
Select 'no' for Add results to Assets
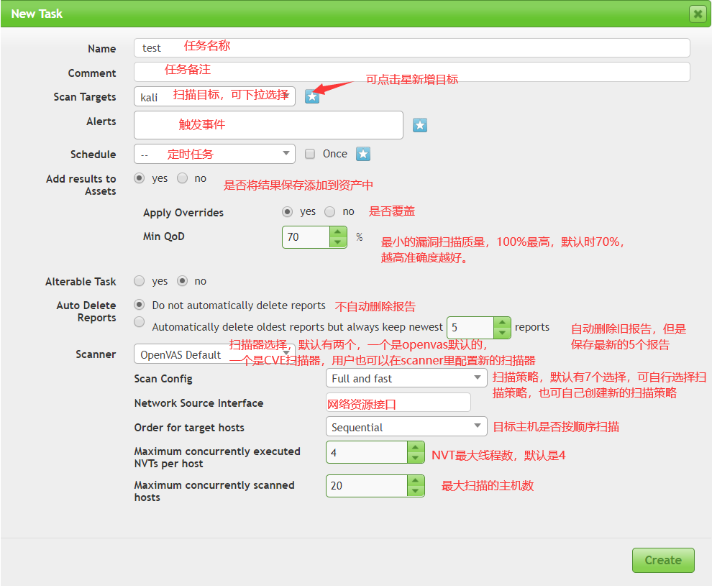183,178
